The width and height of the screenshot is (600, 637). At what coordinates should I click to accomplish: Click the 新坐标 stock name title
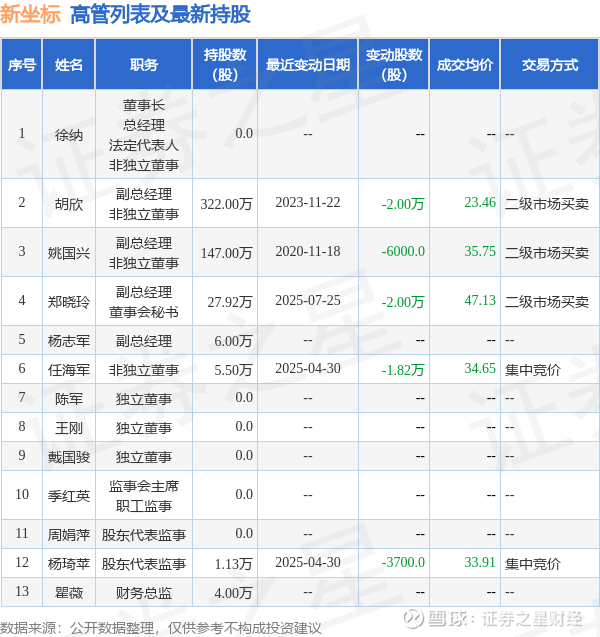tap(30, 14)
